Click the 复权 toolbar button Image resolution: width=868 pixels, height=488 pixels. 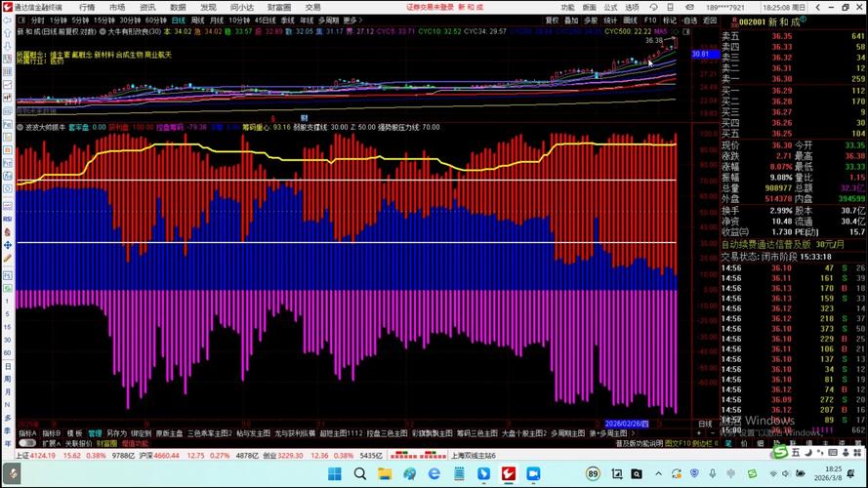click(x=552, y=20)
